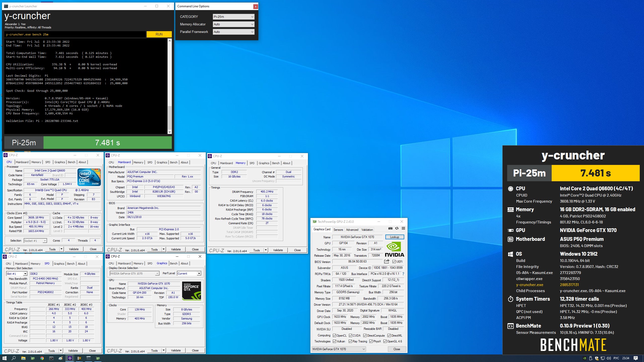Viewport: 644px width, 362px height.
Task: Click the y-cruncher command line field
Action: [x=75, y=34]
